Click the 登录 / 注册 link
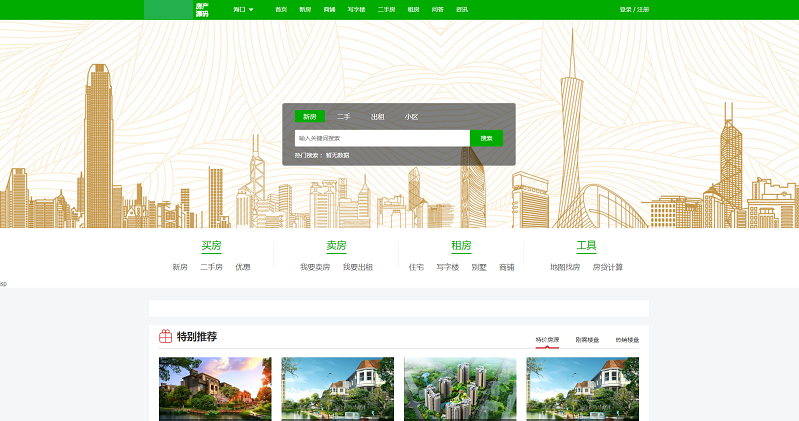Viewport: 799px width, 421px height. pyautogui.click(x=634, y=10)
